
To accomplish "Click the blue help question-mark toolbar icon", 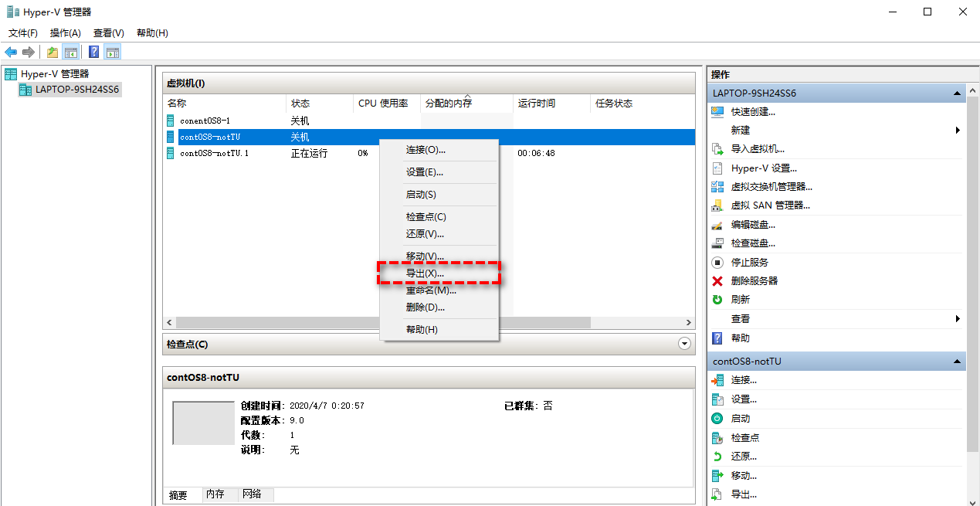I will (93, 52).
